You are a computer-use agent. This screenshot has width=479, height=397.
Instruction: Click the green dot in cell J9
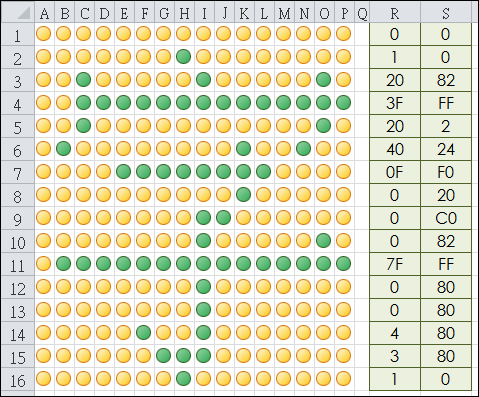coord(223,218)
